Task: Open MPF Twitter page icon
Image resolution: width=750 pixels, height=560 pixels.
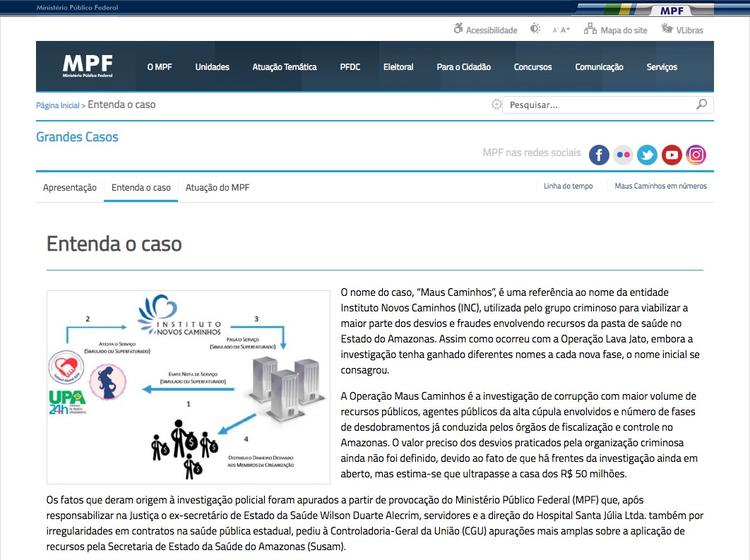Action: (647, 154)
